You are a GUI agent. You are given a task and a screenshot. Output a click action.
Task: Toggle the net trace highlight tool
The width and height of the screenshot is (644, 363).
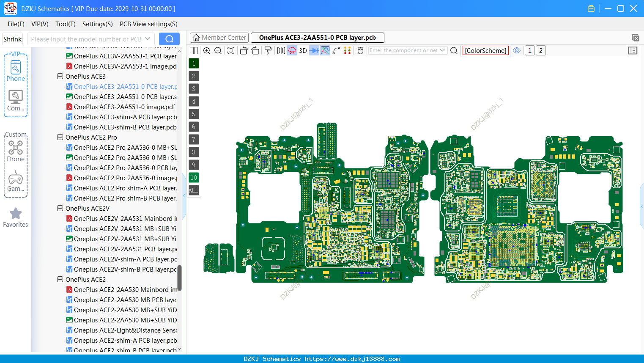pos(325,51)
